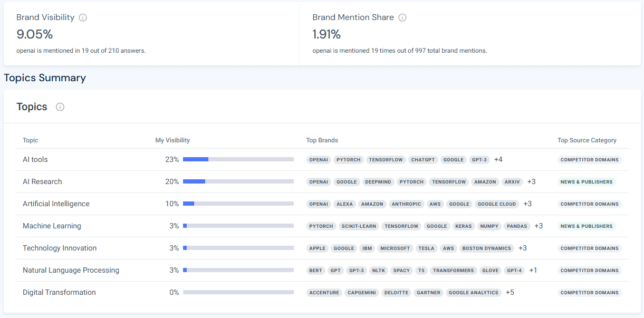The width and height of the screenshot is (644, 318).
Task: Select the BOSTON DYNAMICS chip under Technology Innovation
Action: [486, 248]
